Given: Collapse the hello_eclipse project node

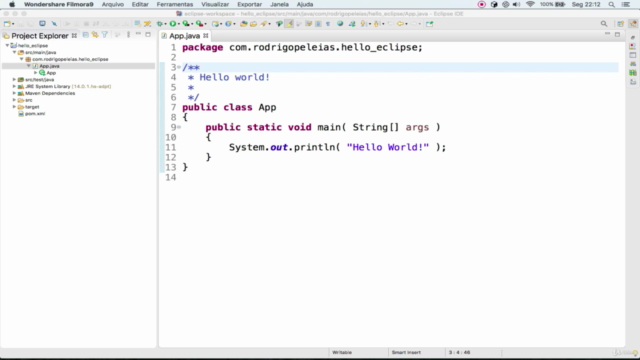Looking at the screenshot, I should (7, 46).
